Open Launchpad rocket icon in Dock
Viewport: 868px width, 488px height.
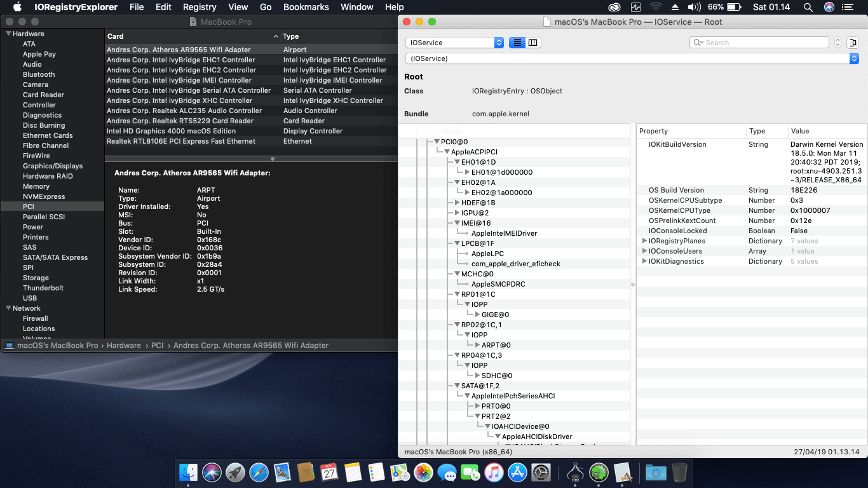235,472
